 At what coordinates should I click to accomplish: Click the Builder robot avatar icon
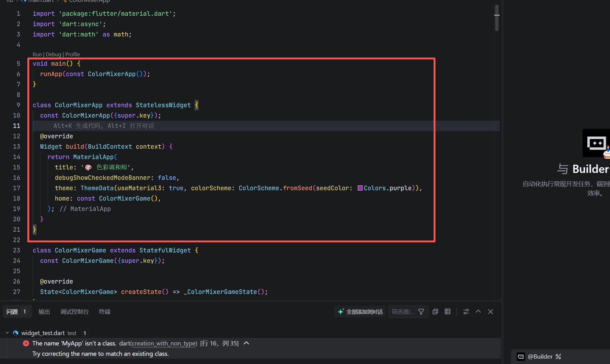click(596, 143)
